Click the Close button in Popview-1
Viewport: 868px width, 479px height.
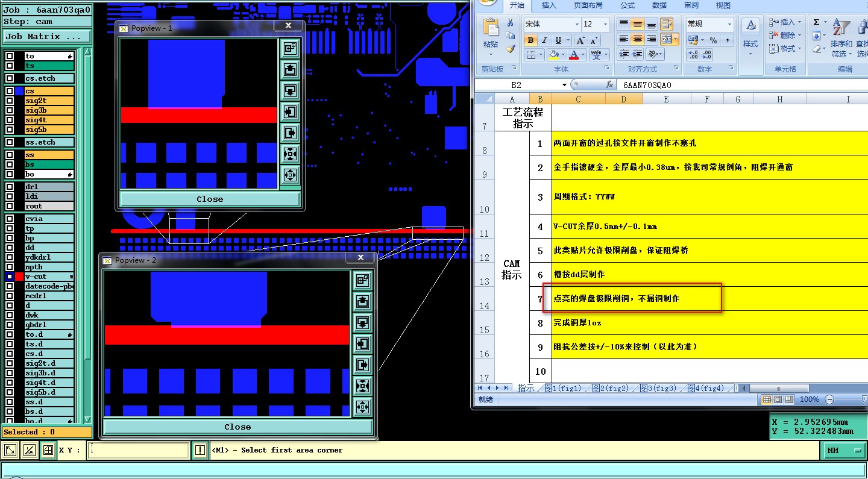210,199
